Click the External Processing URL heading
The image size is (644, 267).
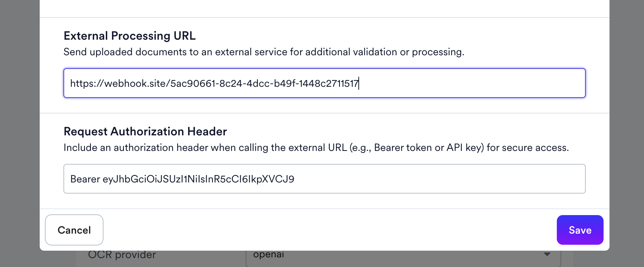point(129,36)
